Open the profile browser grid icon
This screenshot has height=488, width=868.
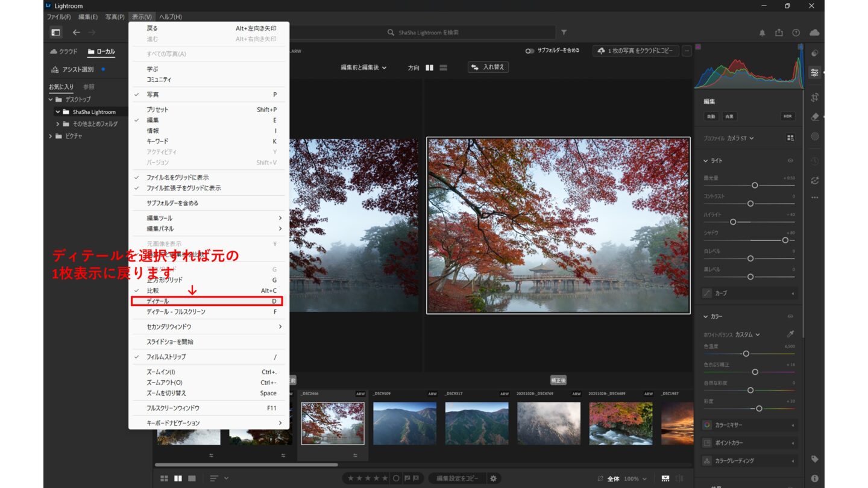790,138
